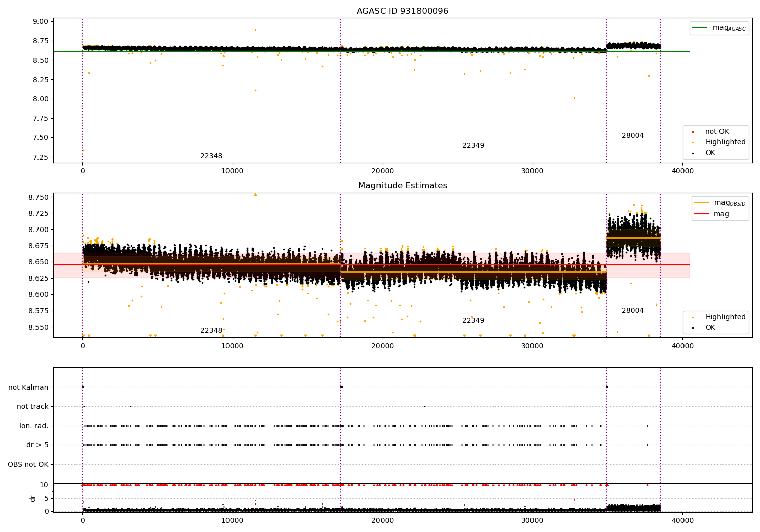Click obsid label 22348 in Magnitude Estimates plot
This screenshot has height=532, width=760.
click(x=211, y=331)
